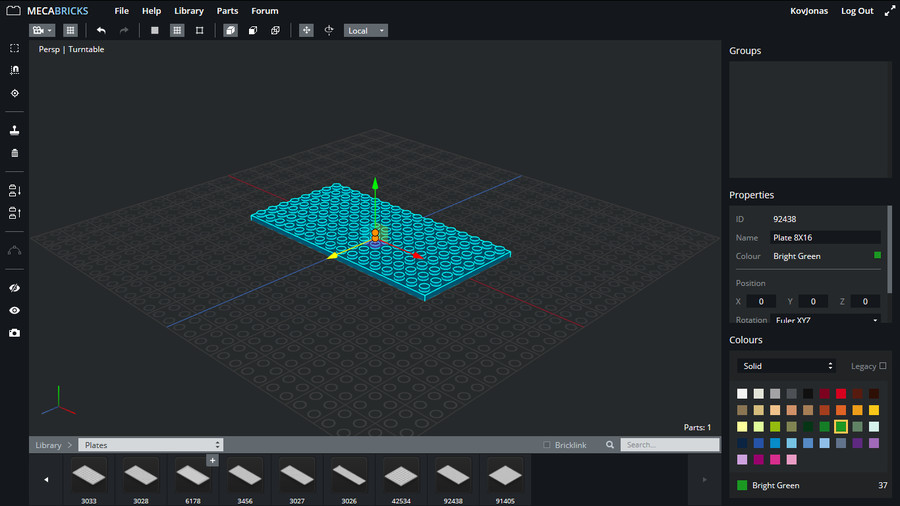
Task: Select the white colour swatch
Action: pos(742,394)
